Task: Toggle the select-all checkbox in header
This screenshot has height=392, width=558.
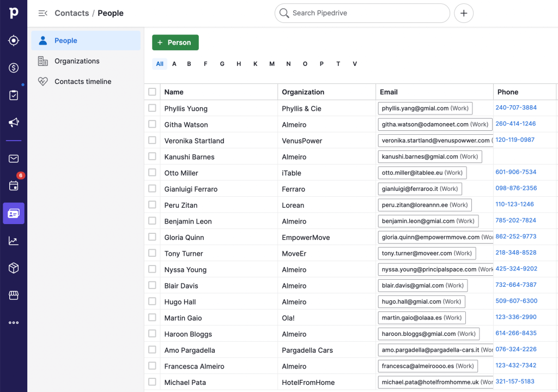Action: click(152, 92)
